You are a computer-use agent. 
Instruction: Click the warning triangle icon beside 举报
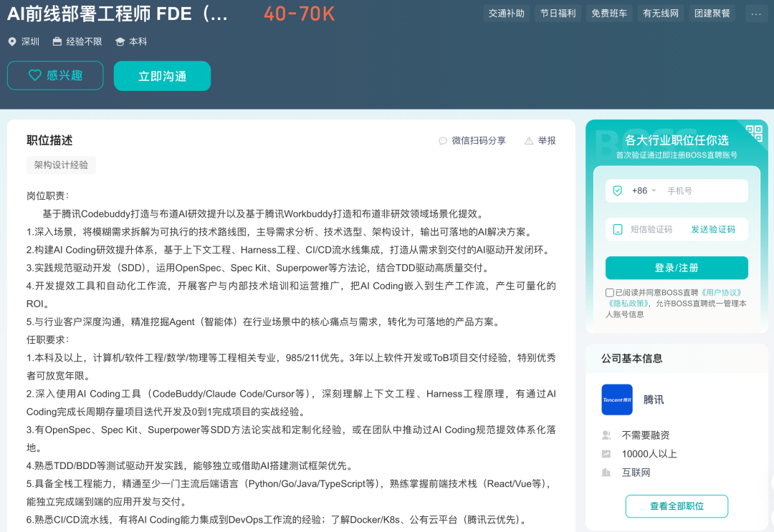[529, 141]
